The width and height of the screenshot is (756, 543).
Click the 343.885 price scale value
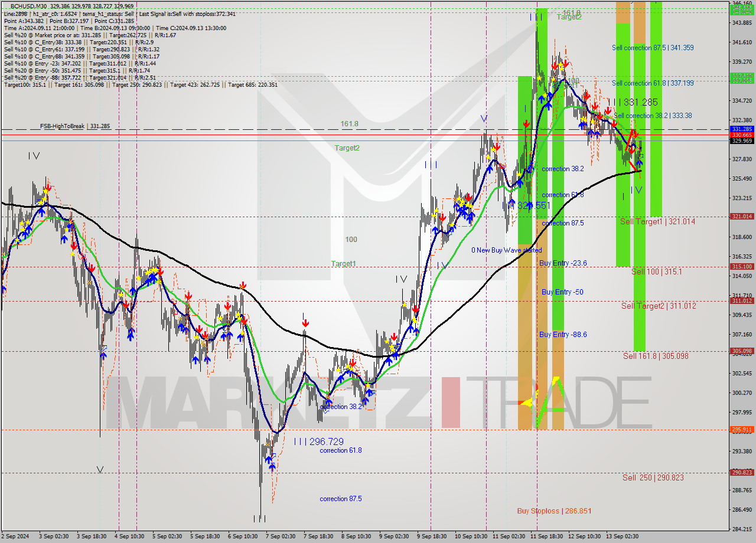742,22
